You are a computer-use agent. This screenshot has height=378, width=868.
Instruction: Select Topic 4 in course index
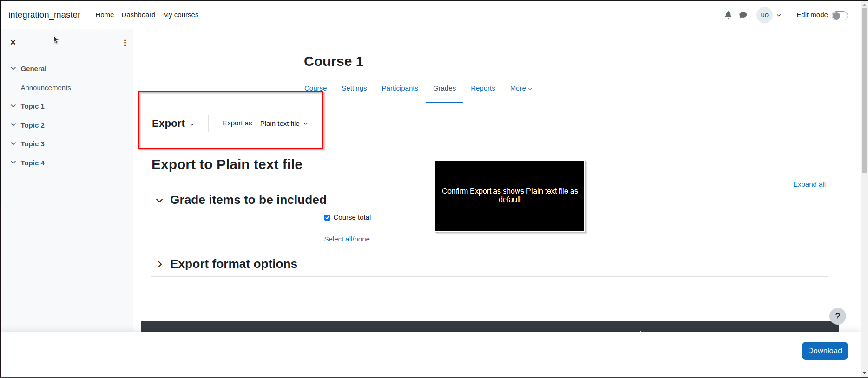pyautogui.click(x=33, y=163)
